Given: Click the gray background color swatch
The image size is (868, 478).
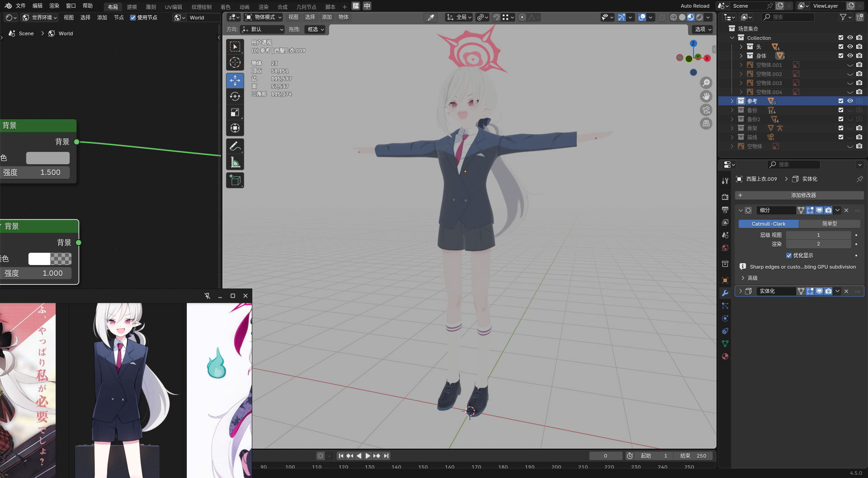Looking at the screenshot, I should coord(48,158).
